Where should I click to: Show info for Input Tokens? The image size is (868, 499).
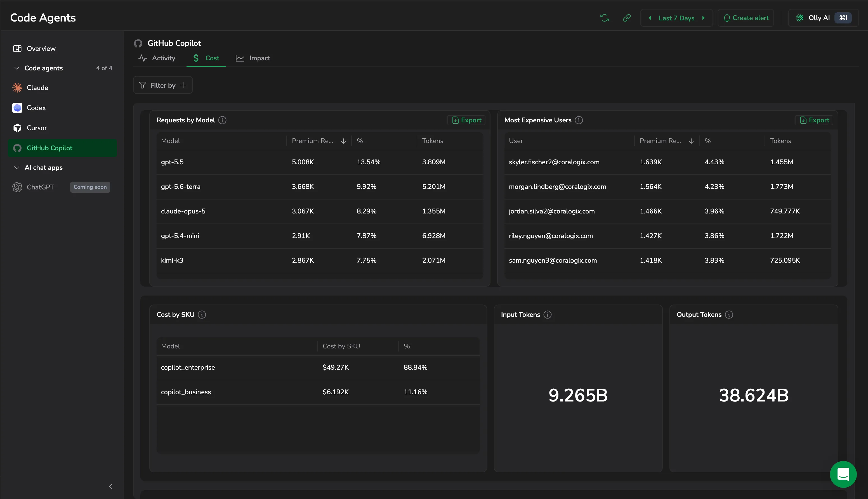pyautogui.click(x=548, y=315)
